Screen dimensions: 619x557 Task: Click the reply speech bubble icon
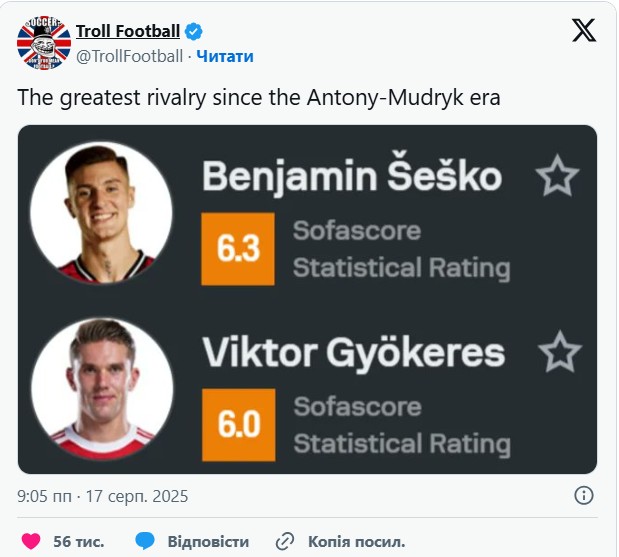[145, 541]
